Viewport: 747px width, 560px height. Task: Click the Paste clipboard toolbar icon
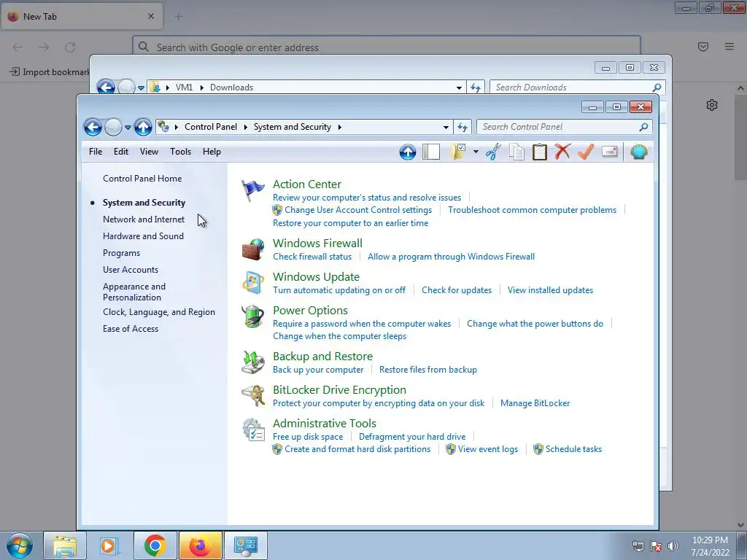coord(539,152)
